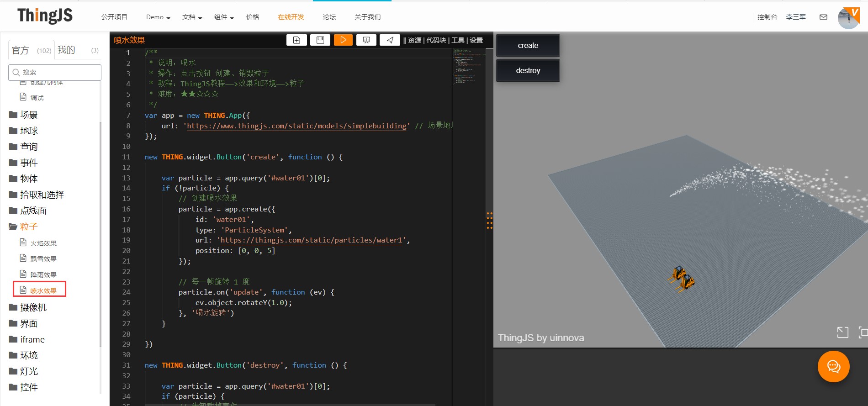Click the file icon beside 调试

coord(23,97)
